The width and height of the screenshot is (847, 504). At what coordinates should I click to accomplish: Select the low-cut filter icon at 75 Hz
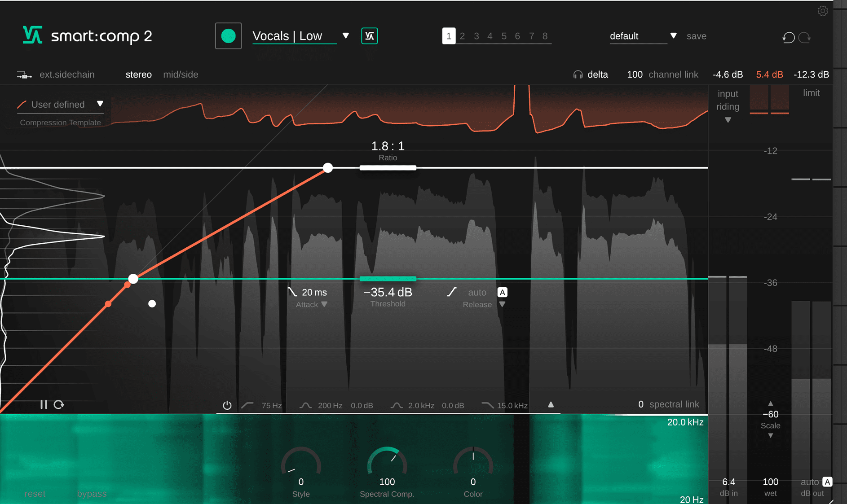[247, 405]
